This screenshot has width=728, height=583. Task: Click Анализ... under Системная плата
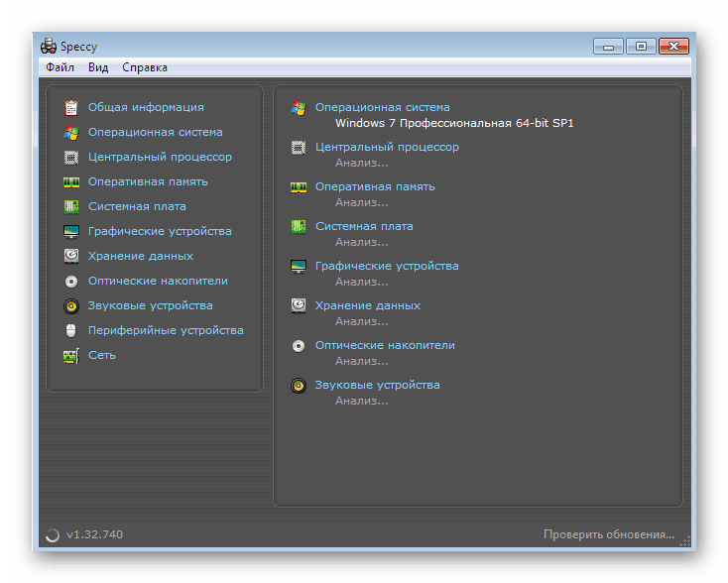pos(362,242)
